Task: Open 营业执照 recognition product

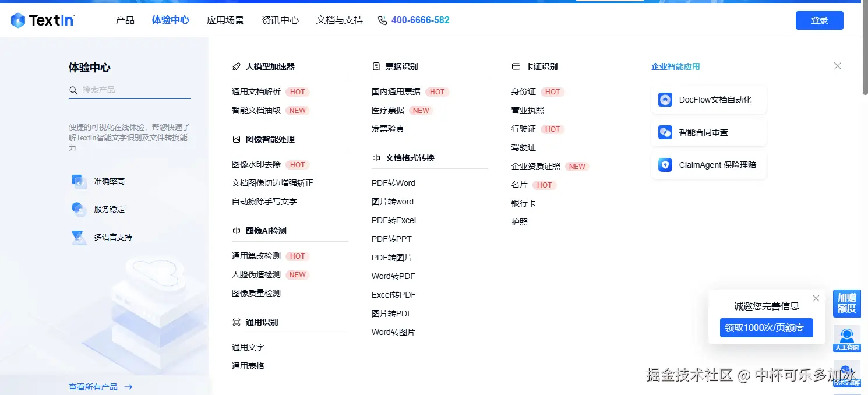Action: [x=528, y=111]
